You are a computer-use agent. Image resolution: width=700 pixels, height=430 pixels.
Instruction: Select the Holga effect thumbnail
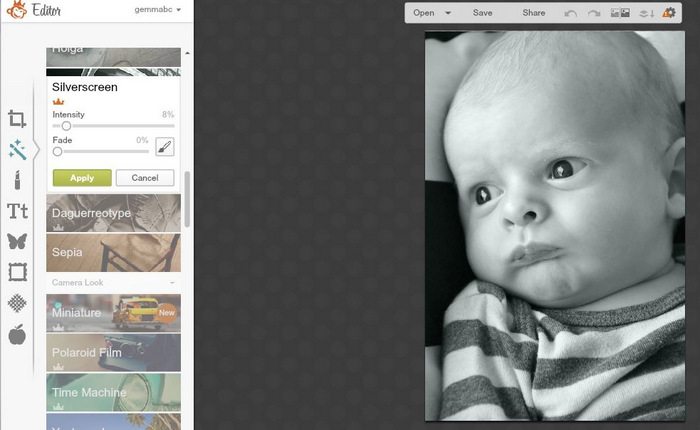[113, 57]
